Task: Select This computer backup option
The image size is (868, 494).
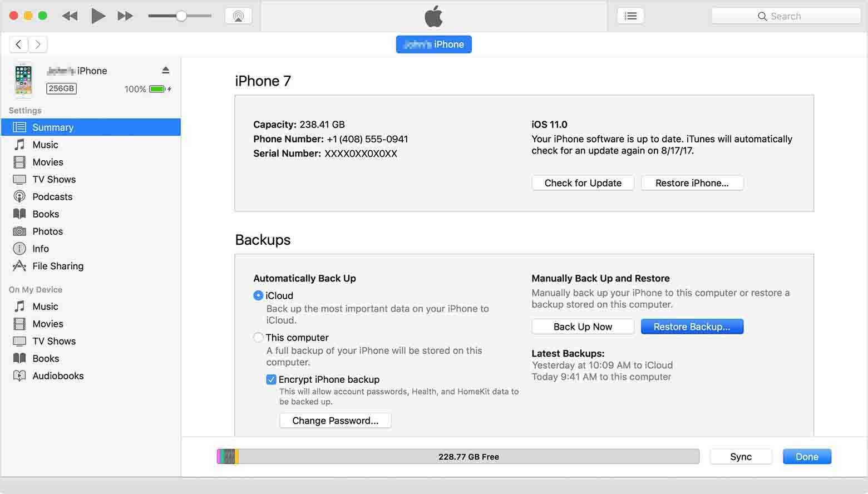Action: 258,337
